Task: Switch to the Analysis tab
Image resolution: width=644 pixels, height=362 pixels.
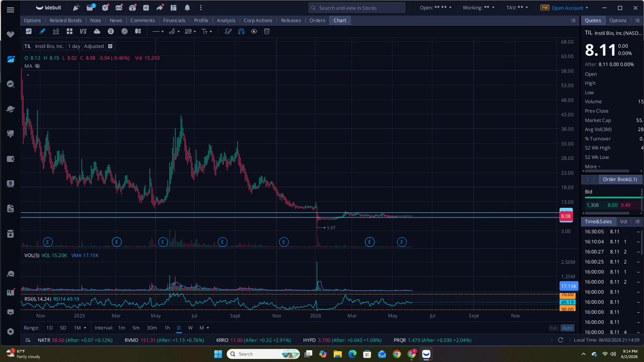Action: (x=226, y=20)
